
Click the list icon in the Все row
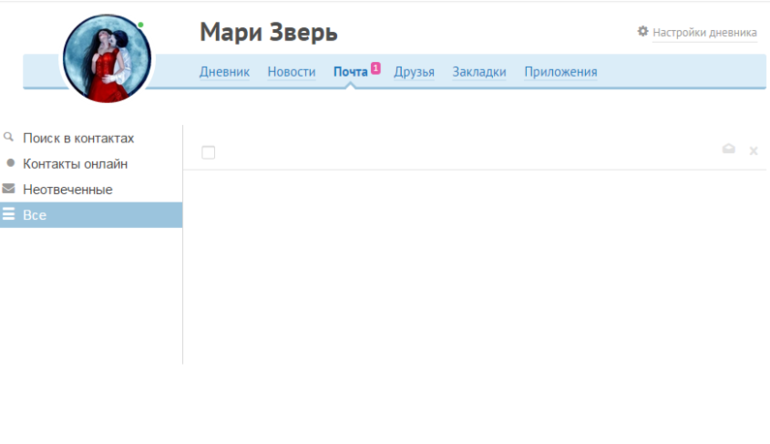coord(9,214)
